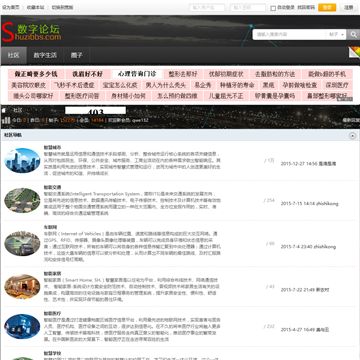Click the username input field
Viewport: 360px width, 360px height.
(207, 7)
